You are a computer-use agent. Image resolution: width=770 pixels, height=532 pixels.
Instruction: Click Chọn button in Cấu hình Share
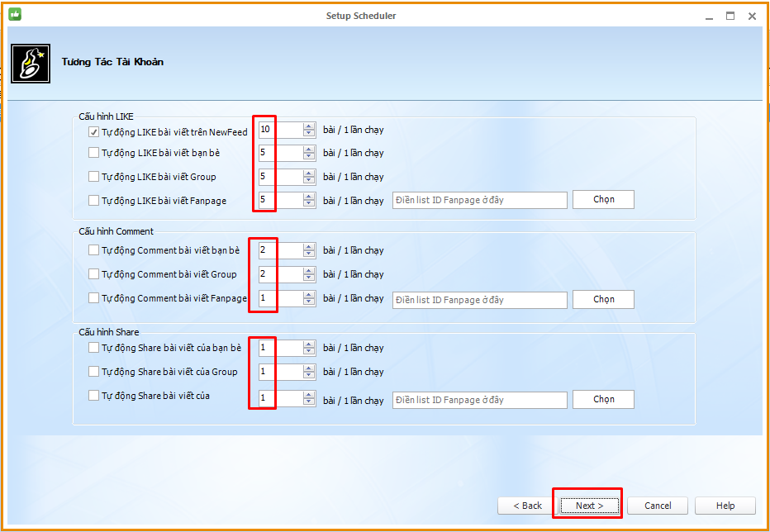pos(604,399)
